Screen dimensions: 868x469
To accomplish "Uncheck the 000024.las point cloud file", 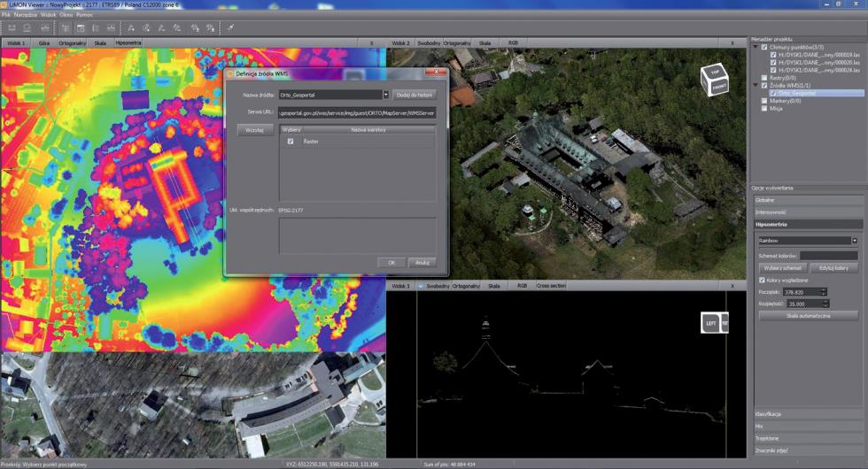I will click(773, 70).
